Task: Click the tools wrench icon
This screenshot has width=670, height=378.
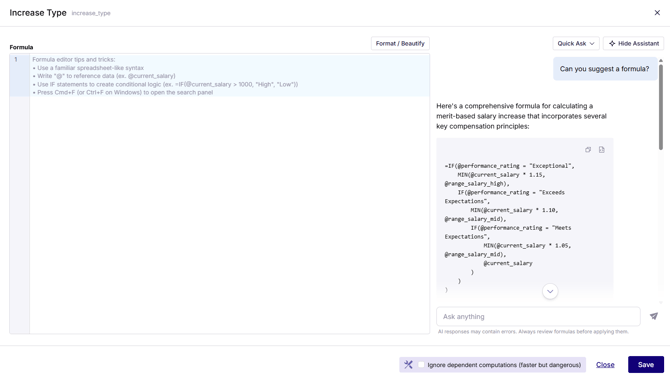Action: 408,365
